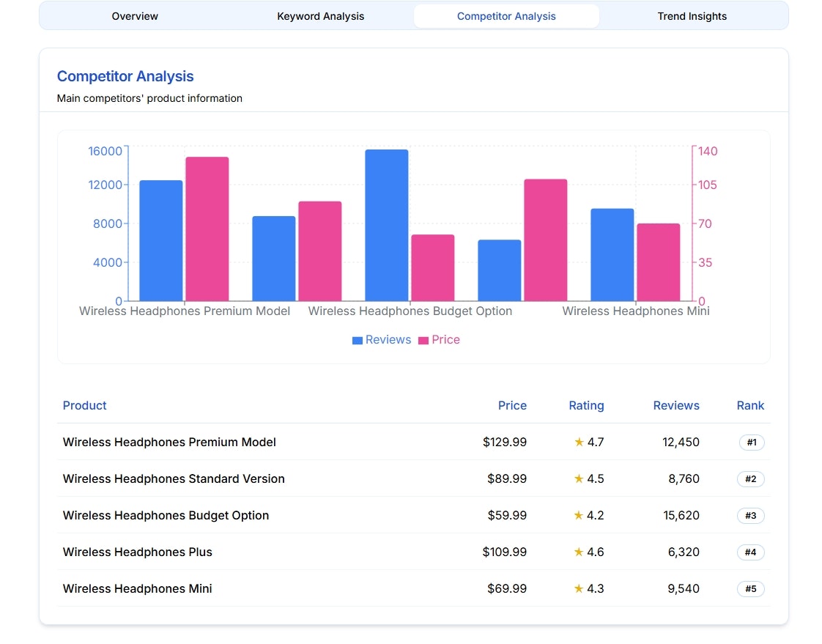Click the pink Price bar for Budget Option
The height and width of the screenshot is (644, 822).
coord(433,268)
